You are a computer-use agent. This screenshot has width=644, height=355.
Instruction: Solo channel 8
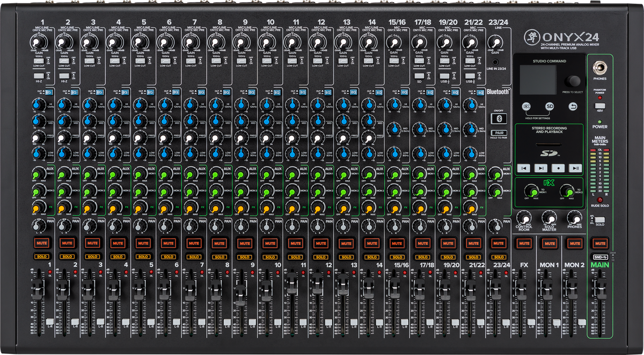[x=219, y=257]
